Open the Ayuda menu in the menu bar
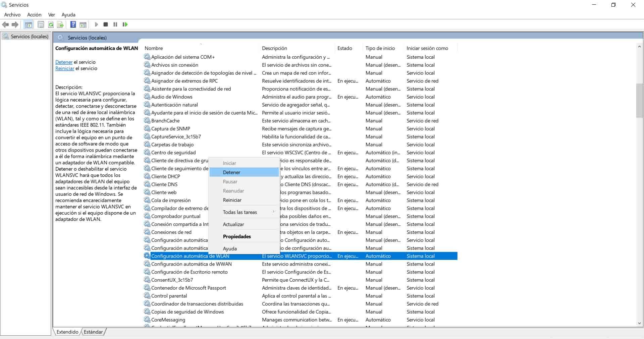 point(68,15)
